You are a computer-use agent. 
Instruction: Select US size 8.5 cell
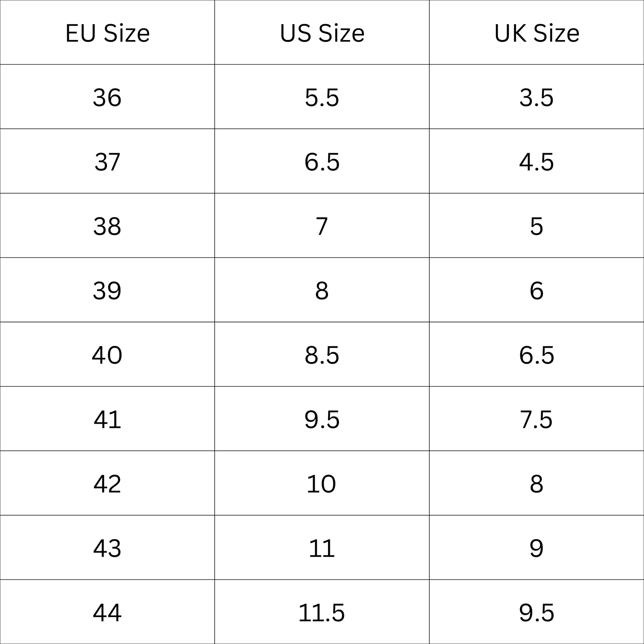322,355
